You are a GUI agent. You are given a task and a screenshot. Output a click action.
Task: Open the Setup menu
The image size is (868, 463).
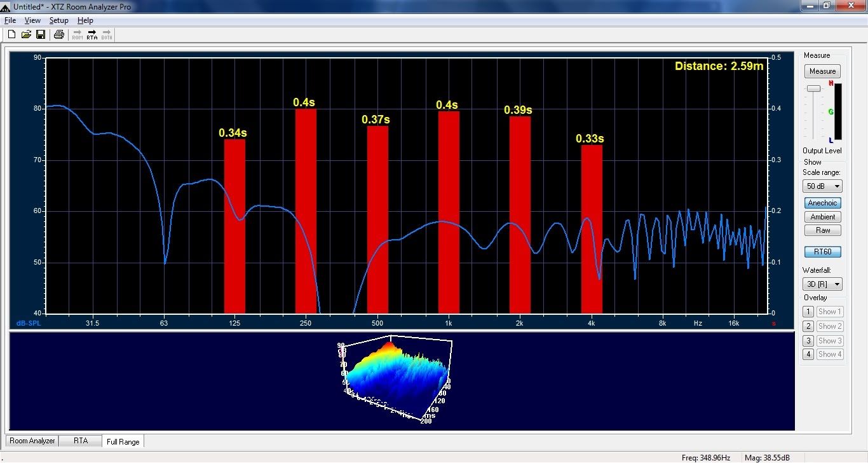[58, 20]
